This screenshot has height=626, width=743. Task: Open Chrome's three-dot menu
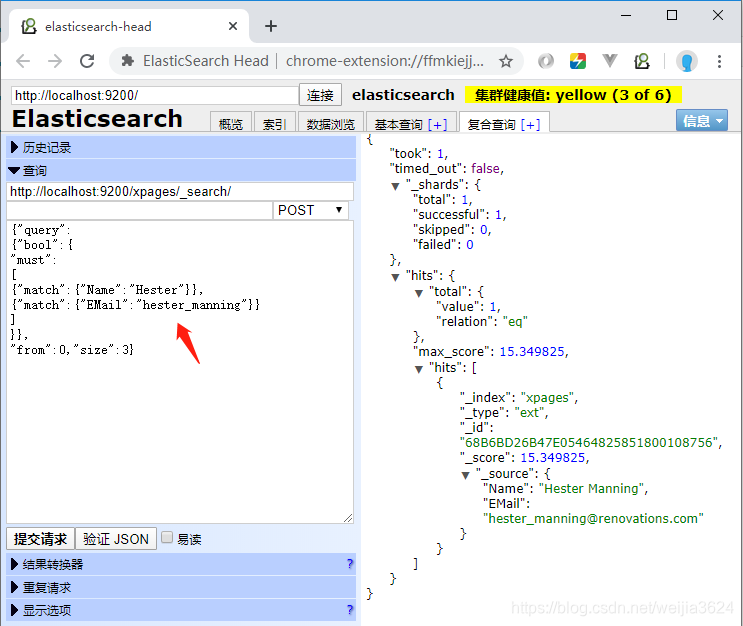tap(719, 61)
